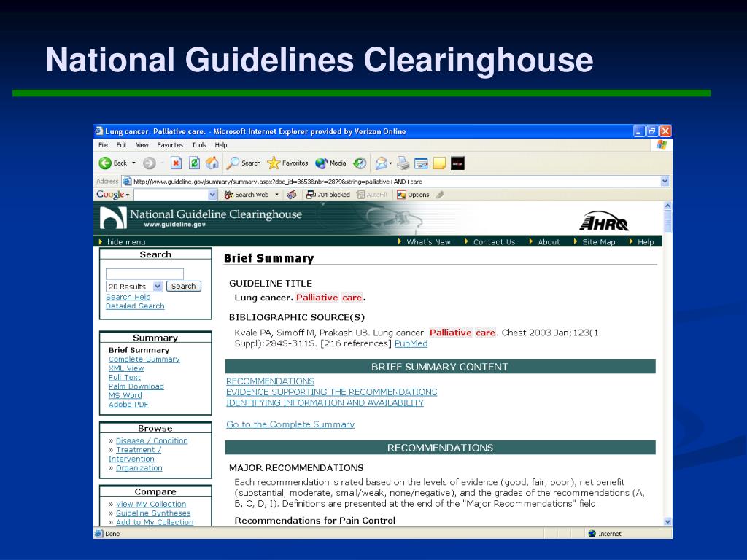This screenshot has height=560, width=747.
Task: Click the Search Web button in Google toolbar
Action: [247, 195]
